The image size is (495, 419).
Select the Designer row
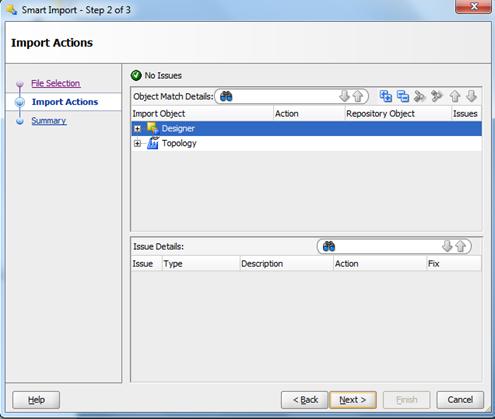(x=306, y=129)
